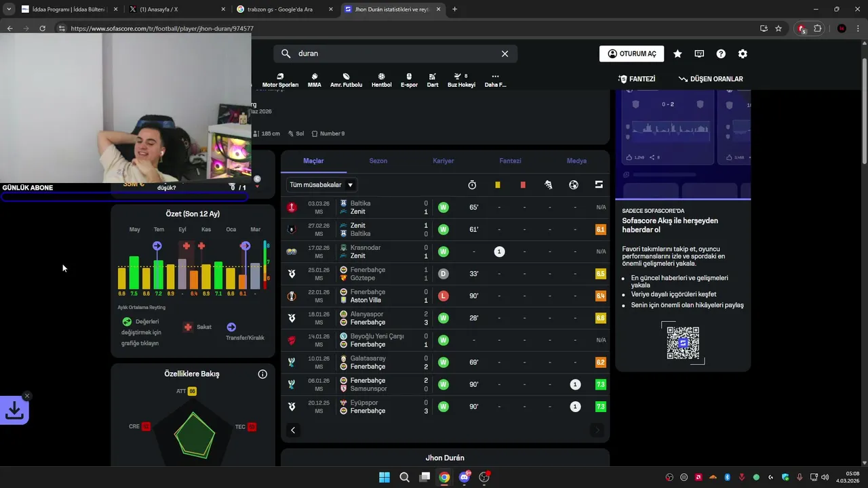The image size is (868, 488).
Task: Select Buz Hokeyi sport category
Action: (461, 80)
